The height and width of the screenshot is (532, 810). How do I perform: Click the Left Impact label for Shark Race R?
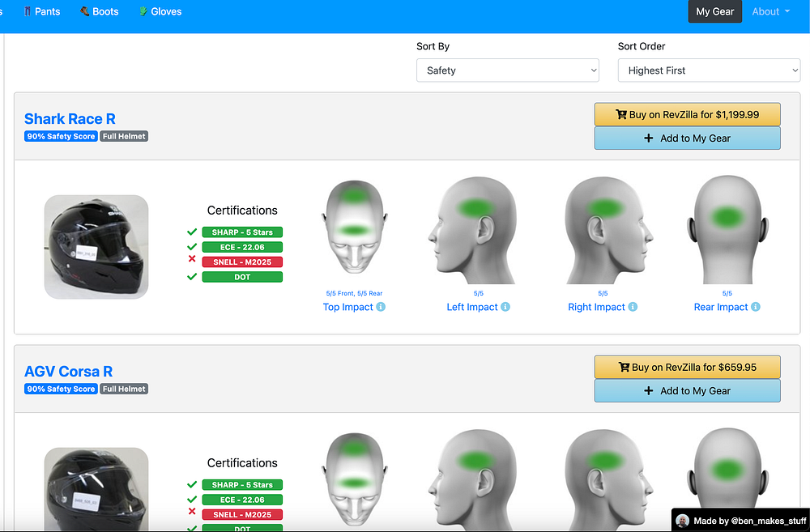pos(472,307)
